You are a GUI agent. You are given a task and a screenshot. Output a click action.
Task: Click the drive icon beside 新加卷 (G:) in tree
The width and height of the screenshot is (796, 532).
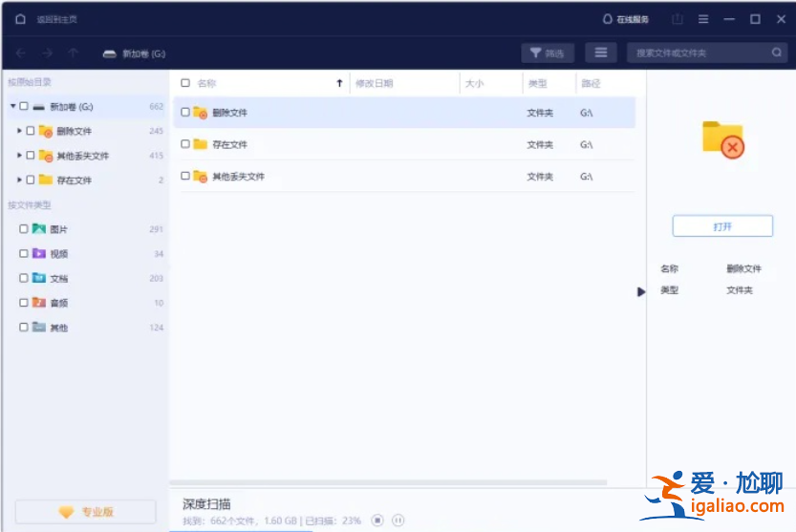38,107
